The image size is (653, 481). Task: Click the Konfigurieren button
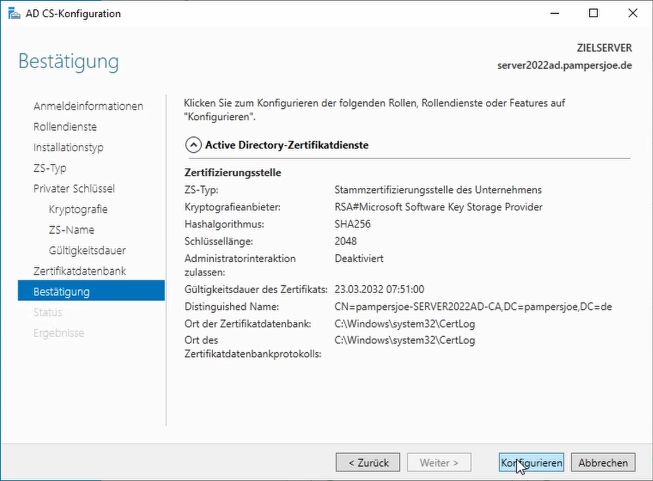point(531,463)
